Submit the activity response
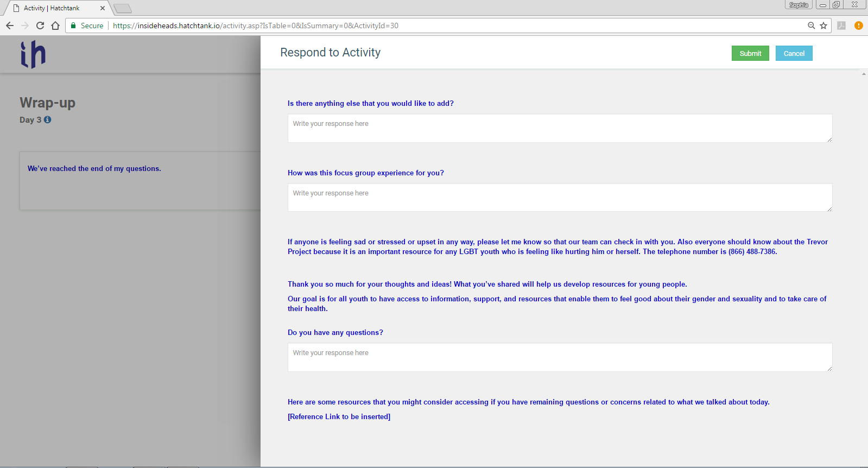This screenshot has width=868, height=468. (x=750, y=53)
